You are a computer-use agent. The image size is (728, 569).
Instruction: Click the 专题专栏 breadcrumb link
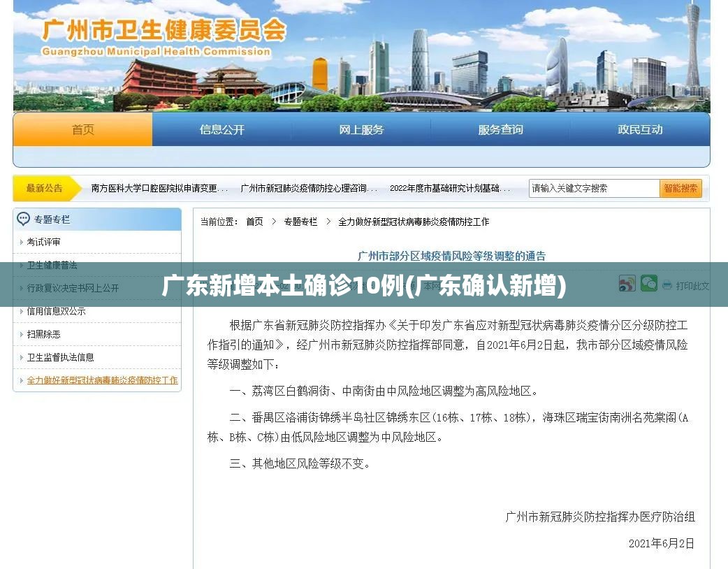click(300, 222)
